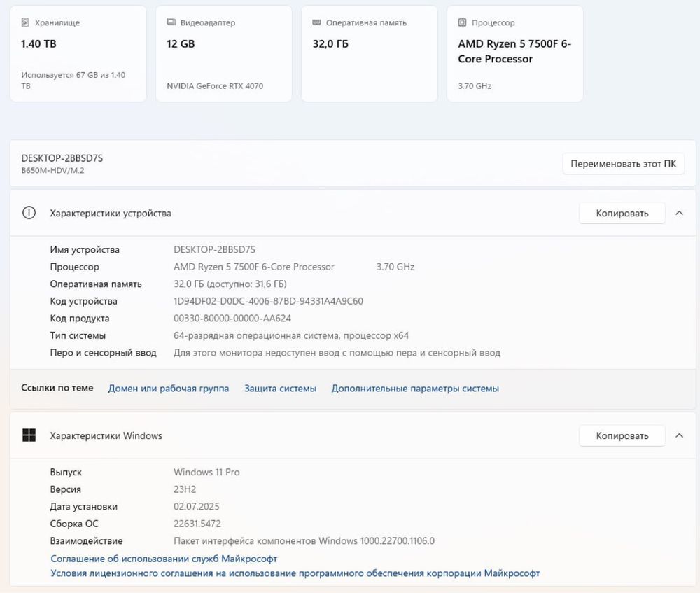Viewport: 700px width, 593px height.
Task: Click Переименовать этот ПК button
Action: pyautogui.click(x=623, y=164)
